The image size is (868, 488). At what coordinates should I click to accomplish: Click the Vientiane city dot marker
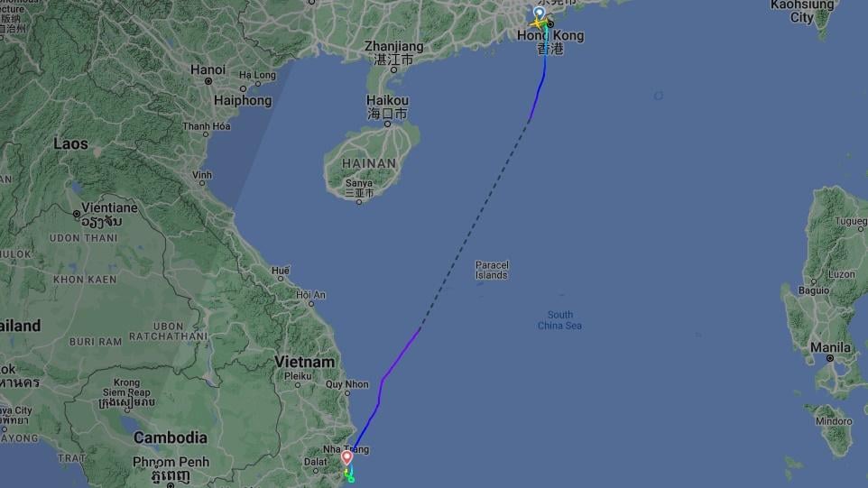click(77, 214)
